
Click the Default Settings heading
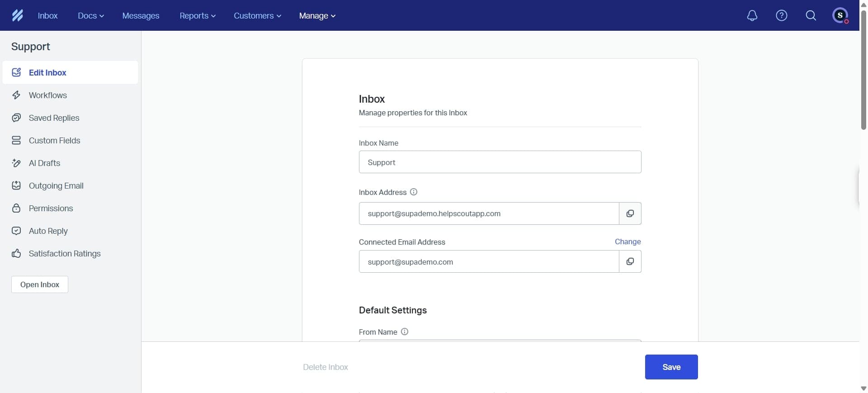click(x=393, y=310)
